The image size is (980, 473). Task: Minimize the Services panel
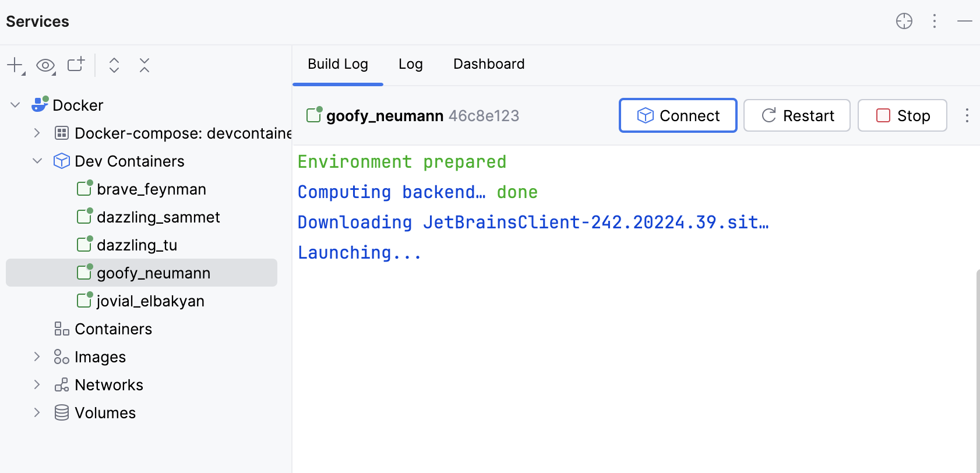tap(964, 22)
